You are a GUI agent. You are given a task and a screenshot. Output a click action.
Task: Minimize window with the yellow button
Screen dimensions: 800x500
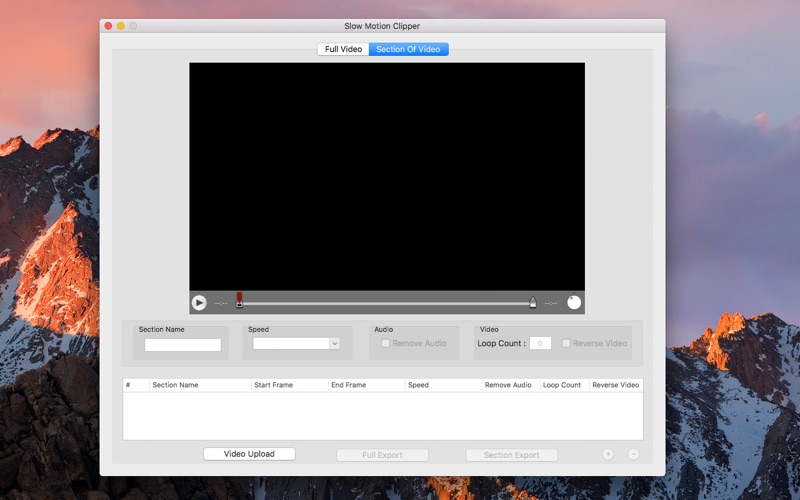click(120, 26)
